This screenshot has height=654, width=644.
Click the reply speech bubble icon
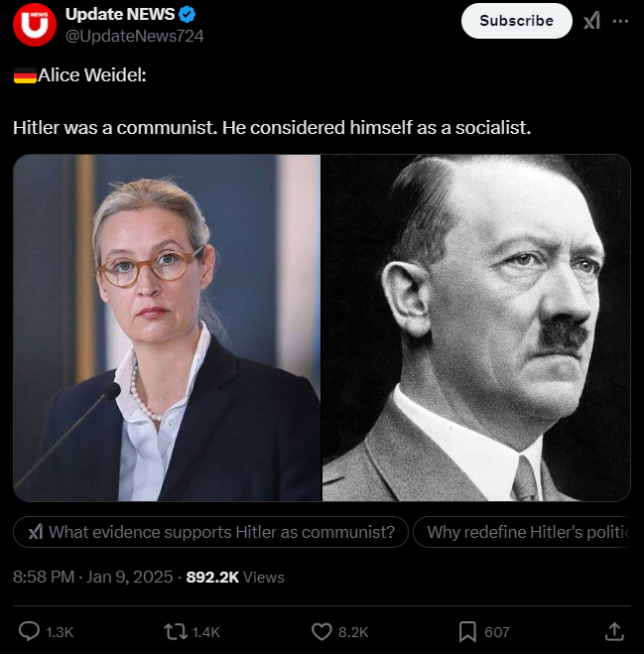[x=29, y=631]
